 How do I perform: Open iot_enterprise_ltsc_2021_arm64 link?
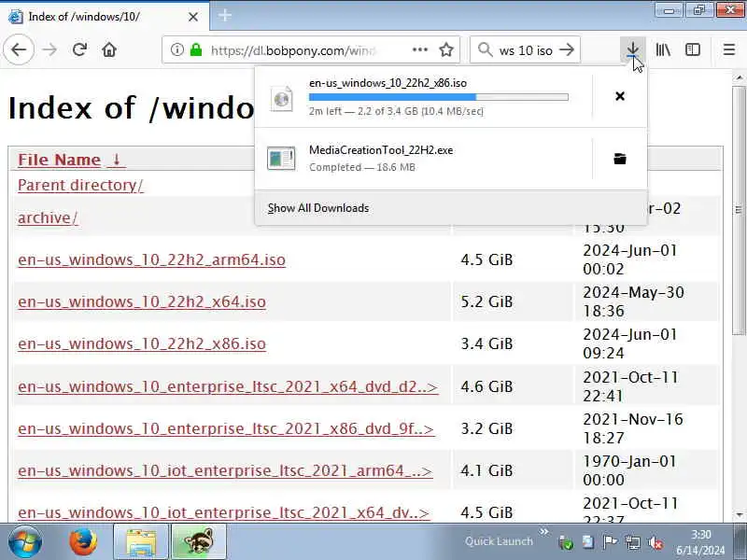225,470
